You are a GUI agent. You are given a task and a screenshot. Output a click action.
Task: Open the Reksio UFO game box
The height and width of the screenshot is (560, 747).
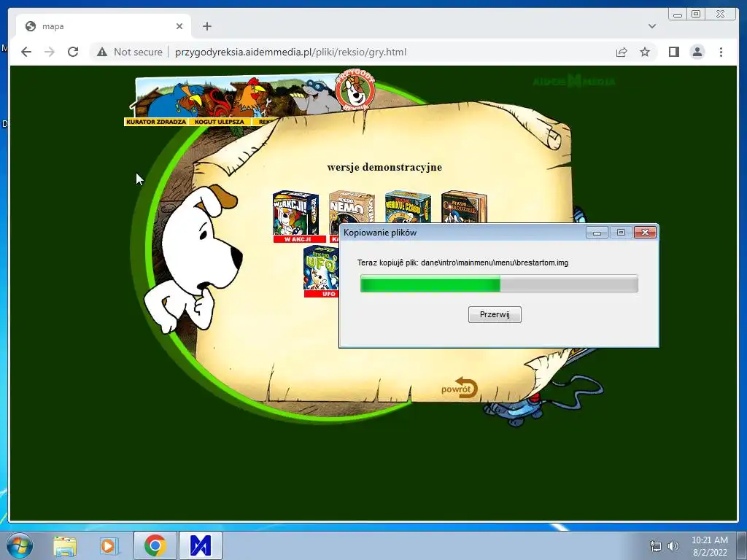[321, 267]
